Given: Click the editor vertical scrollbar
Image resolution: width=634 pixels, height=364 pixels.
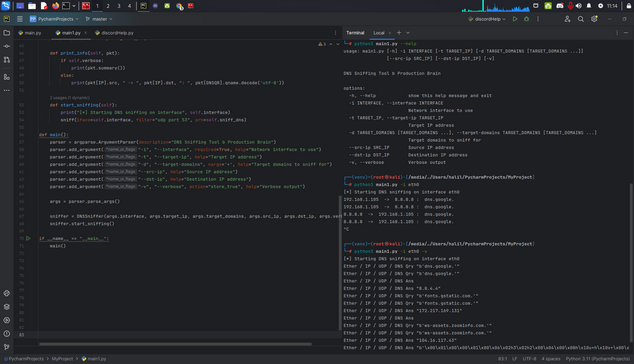Looking at the screenshot, I should coord(340,263).
